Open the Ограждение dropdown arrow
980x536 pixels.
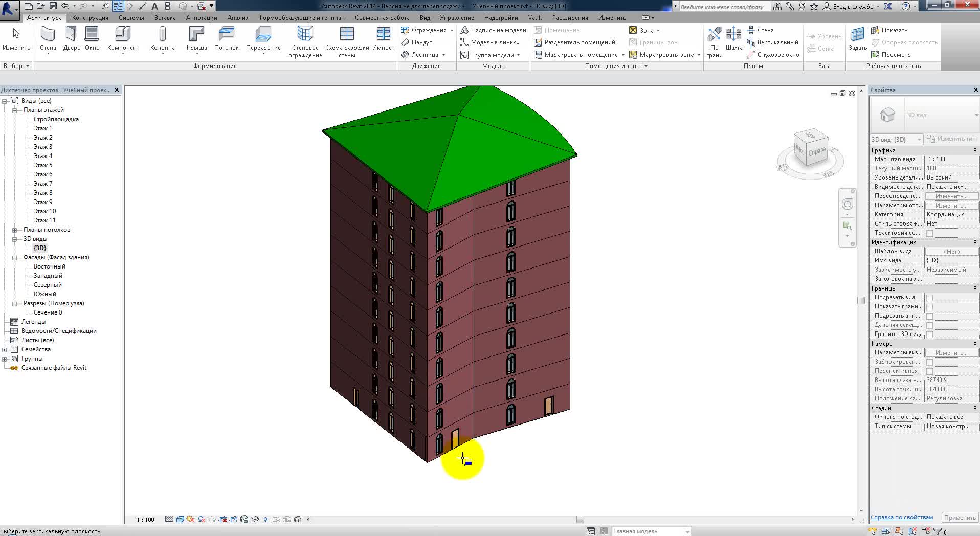[x=452, y=30]
